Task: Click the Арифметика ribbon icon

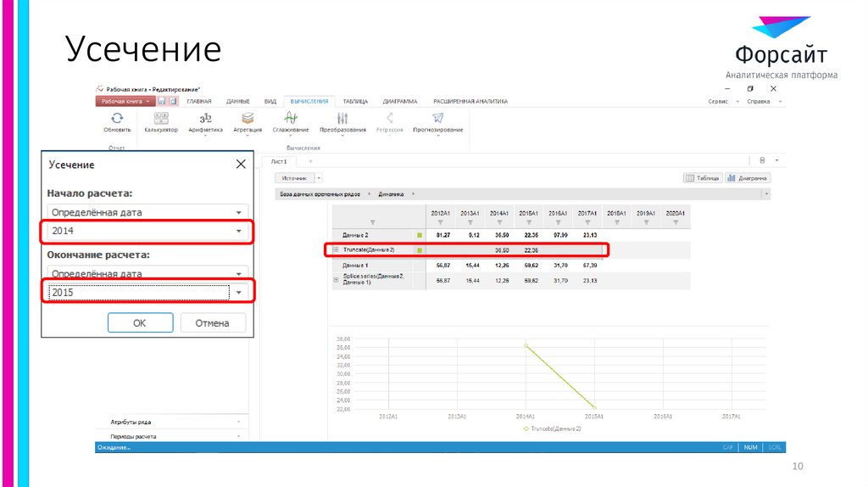Action: (x=205, y=118)
